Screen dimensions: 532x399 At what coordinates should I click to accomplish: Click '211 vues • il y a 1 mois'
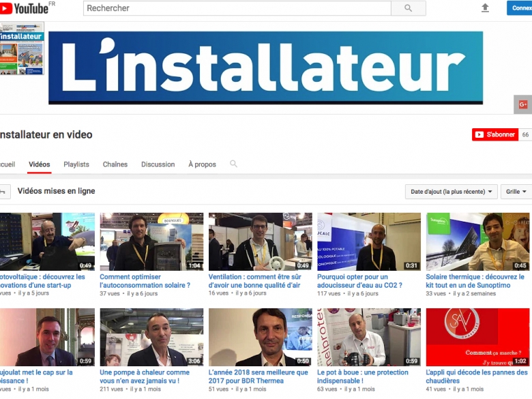click(x=130, y=389)
